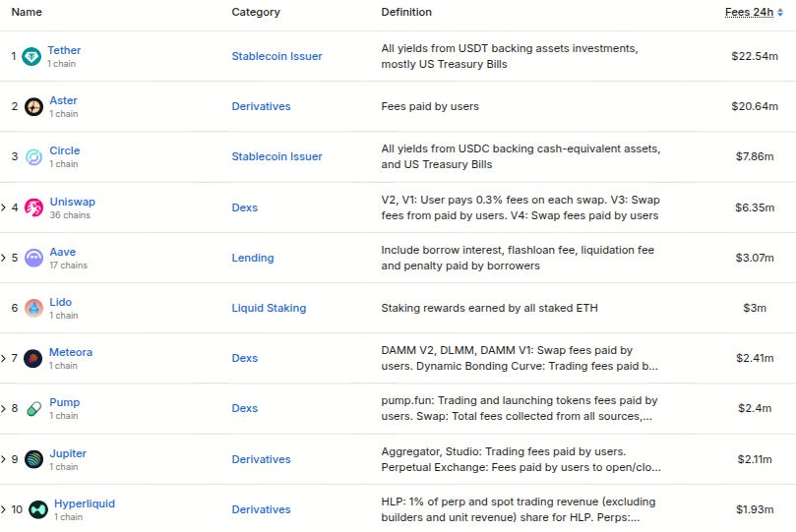
Task: Select Hyperliquid's $1.93m fee value
Action: pyautogui.click(x=755, y=509)
